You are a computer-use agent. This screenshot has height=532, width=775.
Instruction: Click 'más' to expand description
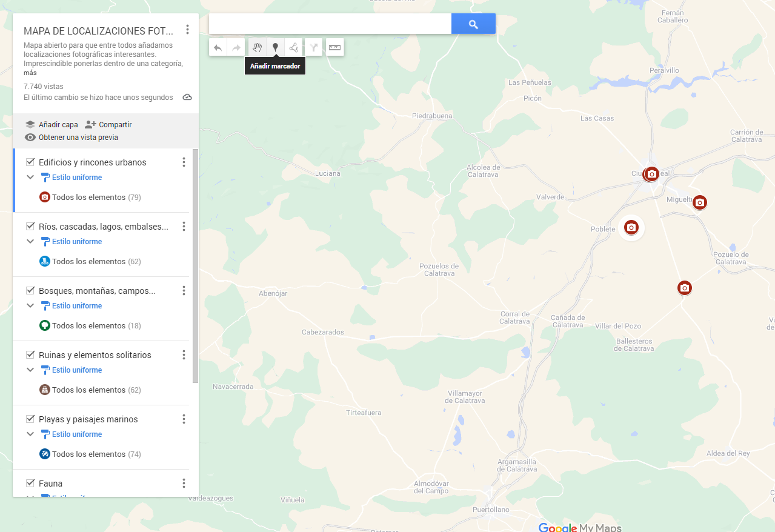[30, 73]
